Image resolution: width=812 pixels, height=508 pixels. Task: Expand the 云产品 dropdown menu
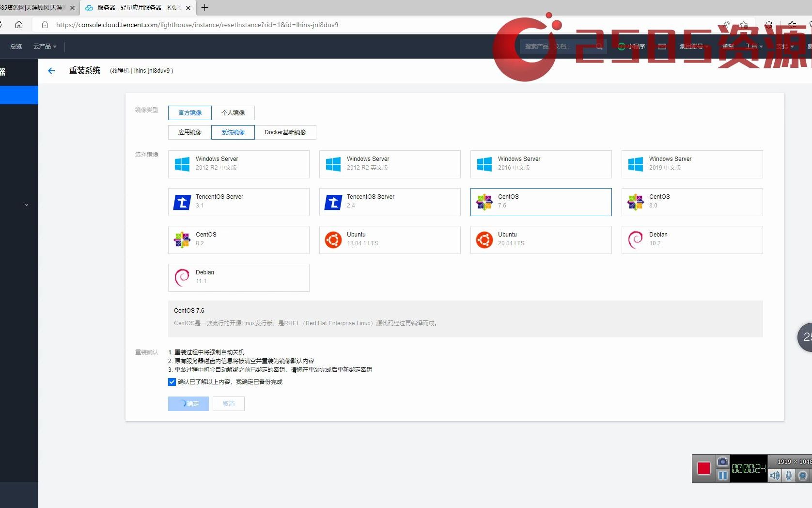click(x=45, y=47)
